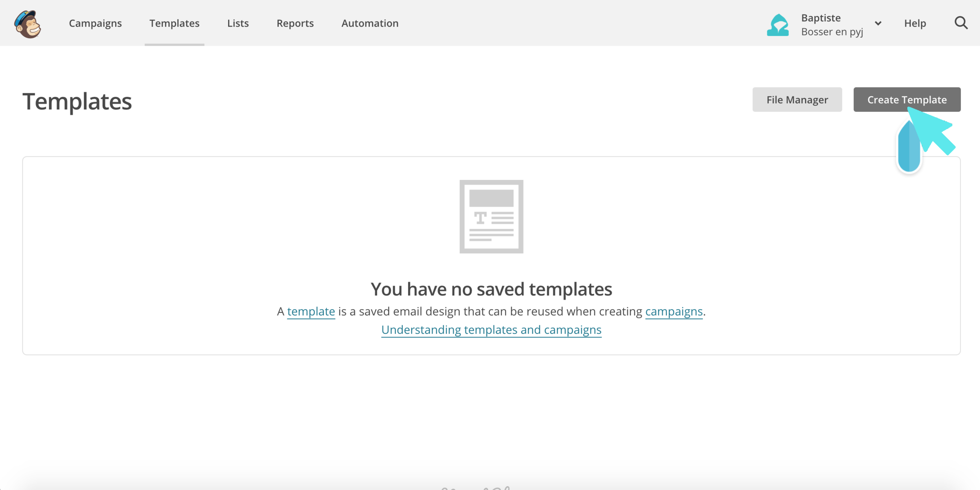Screen dimensions: 980x490
Task: Open the File Manager button
Action: (x=797, y=100)
